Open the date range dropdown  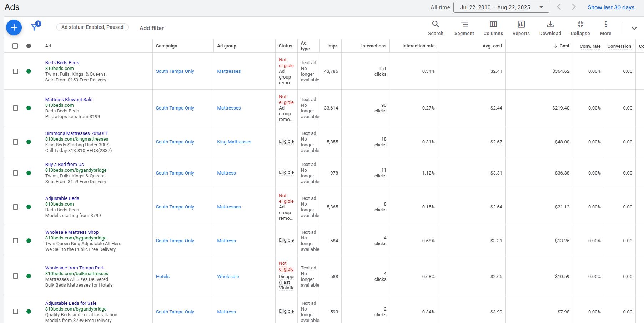click(501, 7)
